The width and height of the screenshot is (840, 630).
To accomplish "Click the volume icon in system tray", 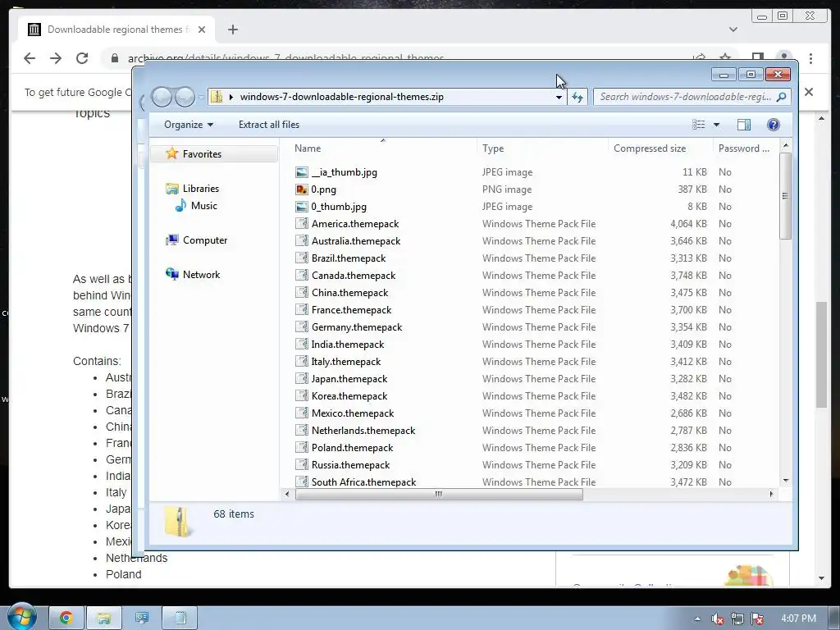I will (717, 619).
